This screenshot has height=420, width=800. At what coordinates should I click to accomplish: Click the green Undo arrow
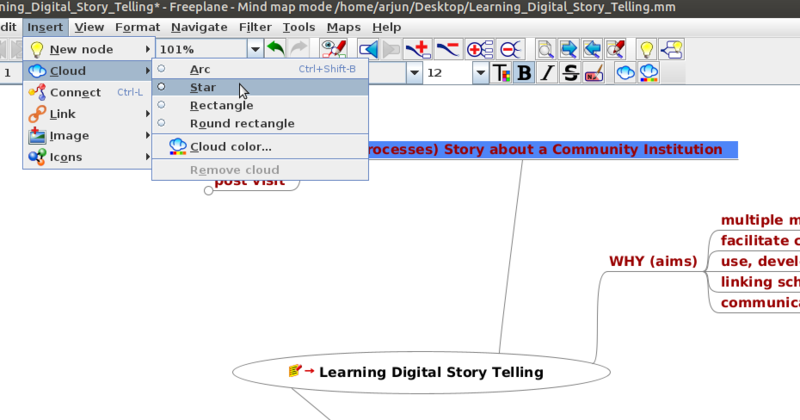(276, 49)
